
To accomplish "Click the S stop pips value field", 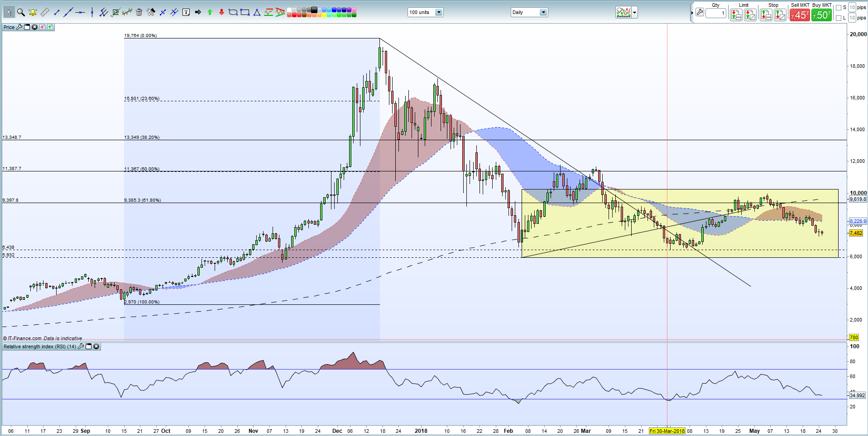I will pos(852,7).
